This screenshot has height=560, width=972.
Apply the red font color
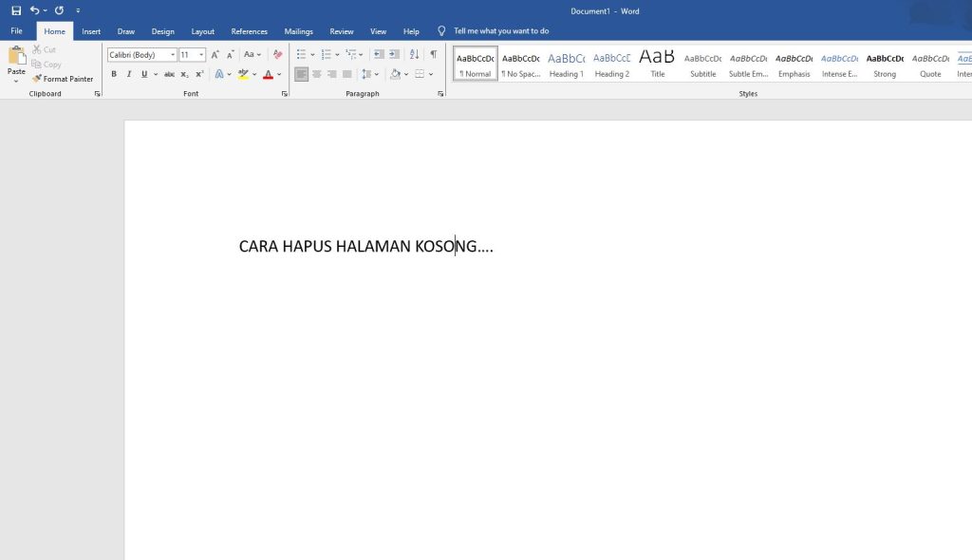point(268,74)
